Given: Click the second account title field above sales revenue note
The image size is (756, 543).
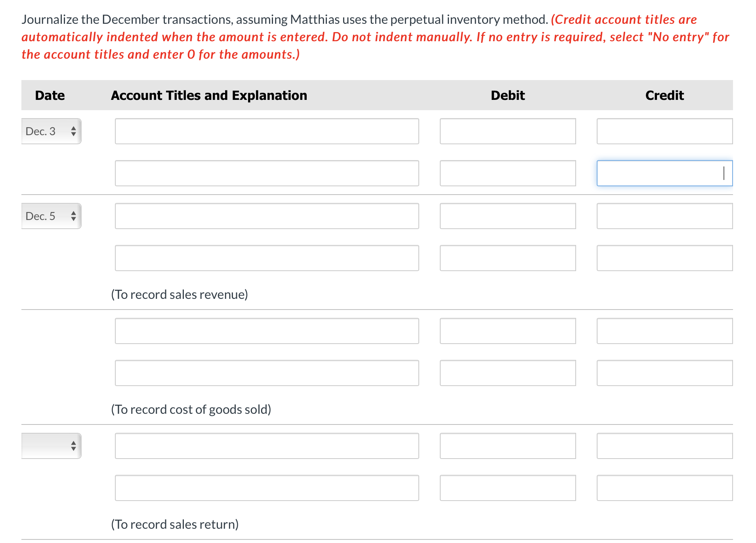Looking at the screenshot, I should click(267, 258).
